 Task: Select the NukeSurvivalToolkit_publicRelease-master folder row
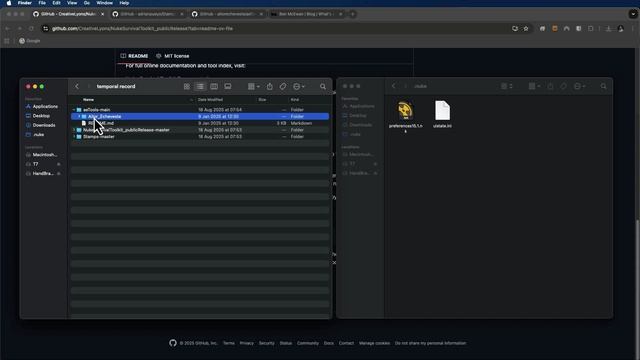point(200,130)
